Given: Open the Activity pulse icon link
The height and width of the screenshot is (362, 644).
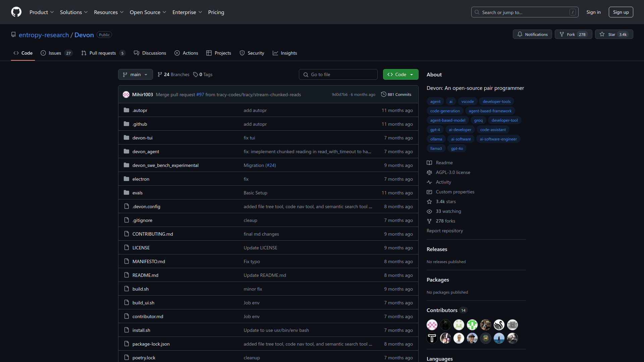Looking at the screenshot, I should [429, 182].
